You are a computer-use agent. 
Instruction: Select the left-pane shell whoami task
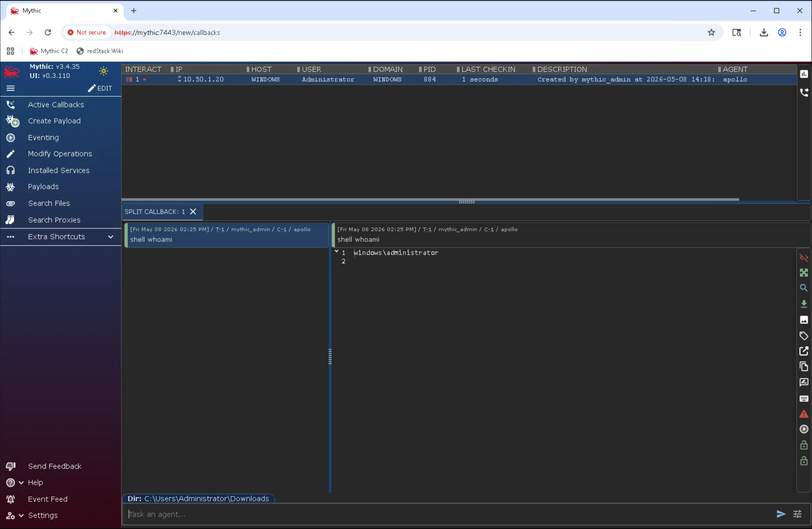(x=226, y=235)
